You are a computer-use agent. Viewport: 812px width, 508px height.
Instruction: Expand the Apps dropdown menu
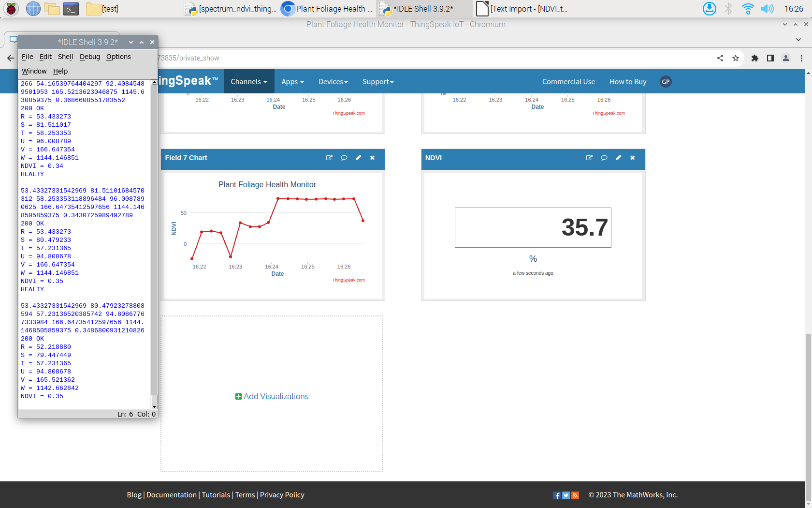coord(292,82)
